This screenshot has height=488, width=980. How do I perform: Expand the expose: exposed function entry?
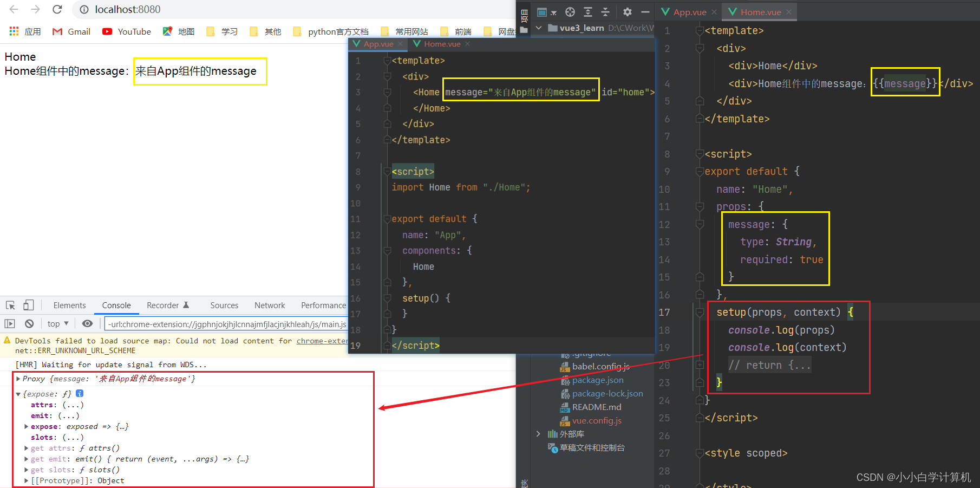tap(27, 427)
